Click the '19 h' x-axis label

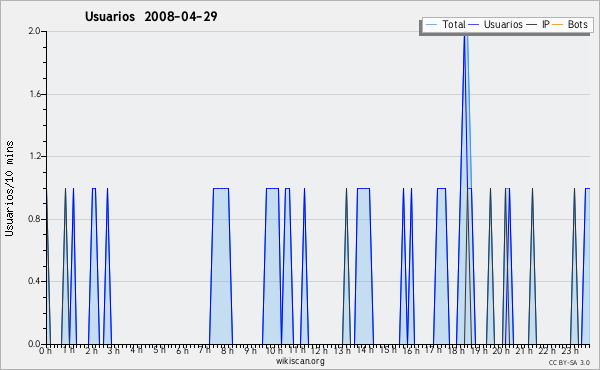tap(478, 350)
